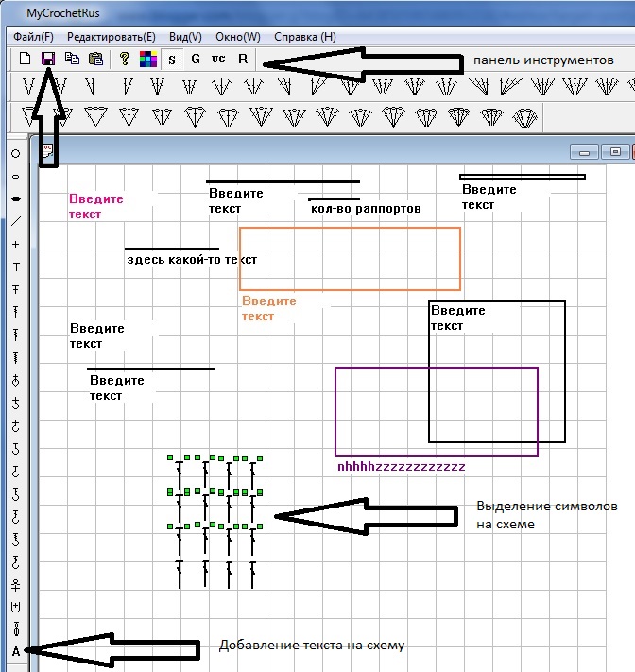635x672 pixels.
Task: Click the purple 'nhhhhzzzzzzzzzzzz' text
Action: 401,466
